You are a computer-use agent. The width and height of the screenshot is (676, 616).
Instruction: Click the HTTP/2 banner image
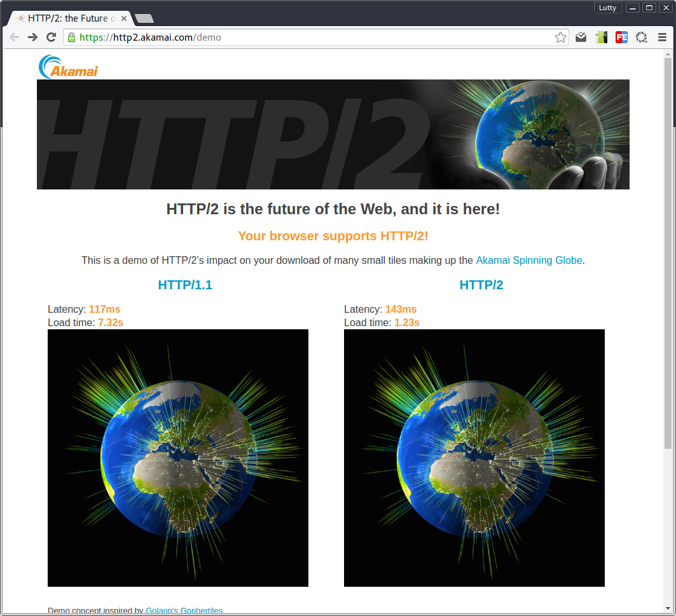(333, 134)
